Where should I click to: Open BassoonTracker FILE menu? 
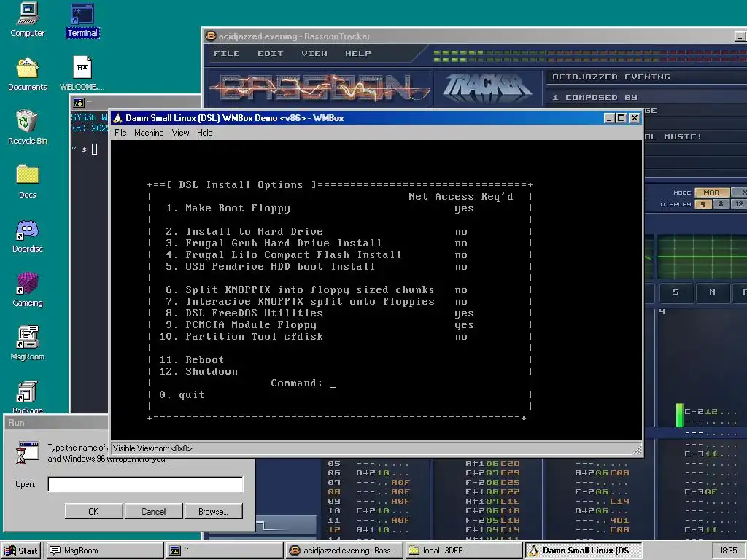tap(227, 54)
